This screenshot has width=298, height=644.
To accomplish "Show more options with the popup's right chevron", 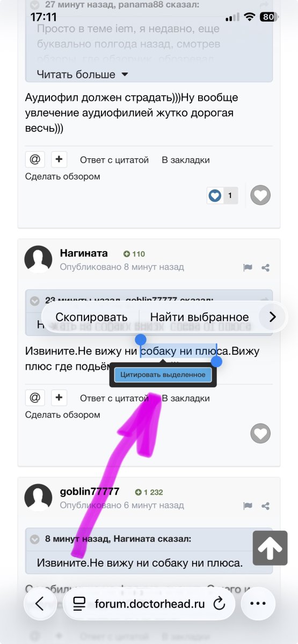I will [x=272, y=317].
